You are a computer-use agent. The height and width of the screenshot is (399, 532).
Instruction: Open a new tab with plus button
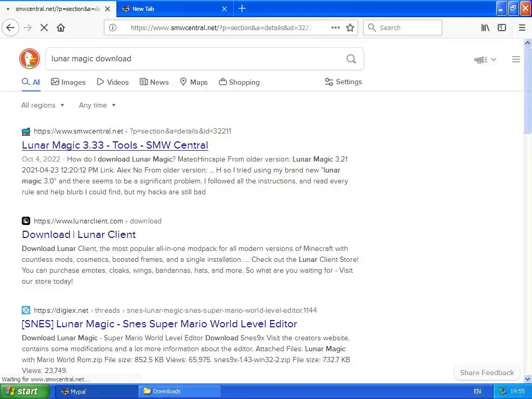tap(242, 8)
